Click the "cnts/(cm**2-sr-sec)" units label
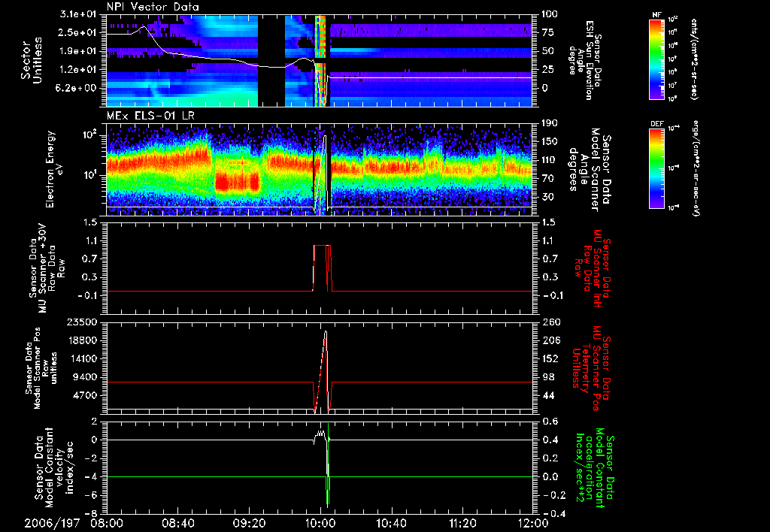The height and width of the screenshot is (532, 770). coord(694,59)
